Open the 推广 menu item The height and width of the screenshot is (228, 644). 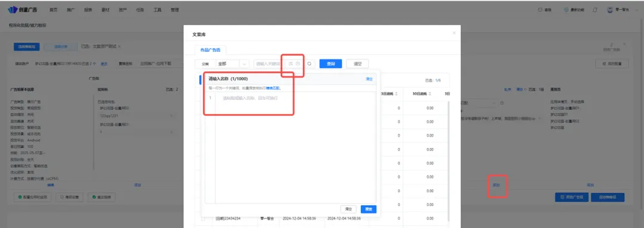[70, 10]
